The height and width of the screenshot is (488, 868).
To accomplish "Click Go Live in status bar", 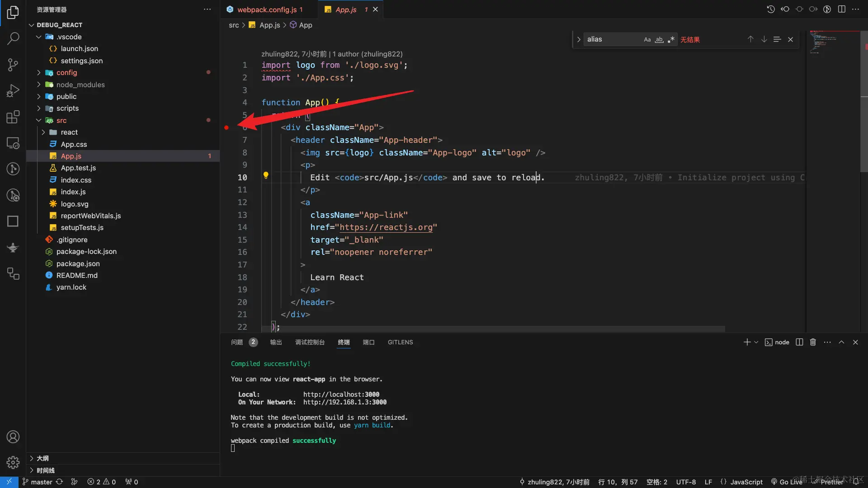I will pos(787,482).
